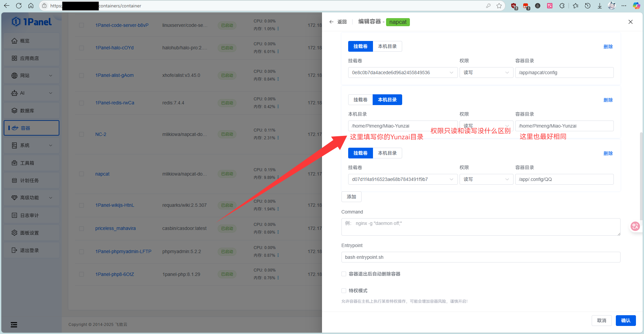Open the 概览 overview home icon
The width and height of the screenshot is (644, 334).
click(14, 41)
